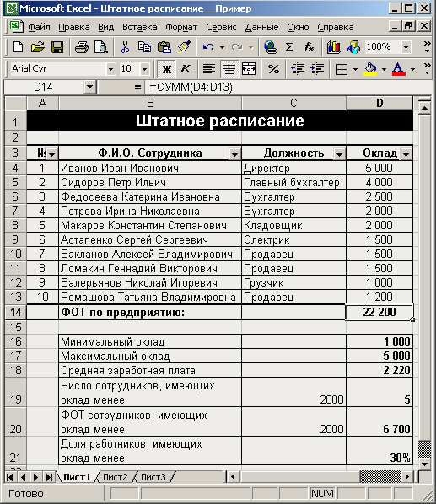
Task: Click the Drawing toolbar icon
Action: [353, 47]
